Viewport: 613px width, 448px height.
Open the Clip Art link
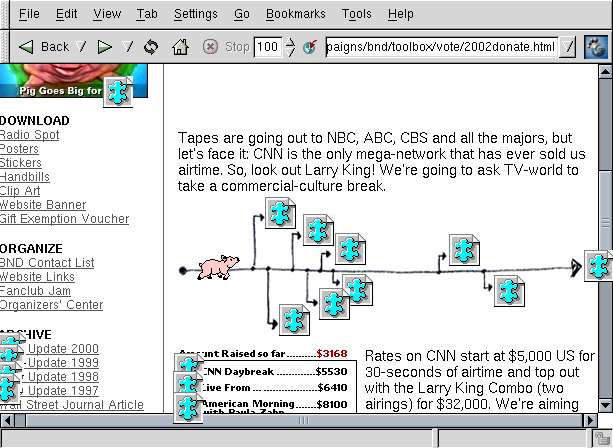pos(20,191)
